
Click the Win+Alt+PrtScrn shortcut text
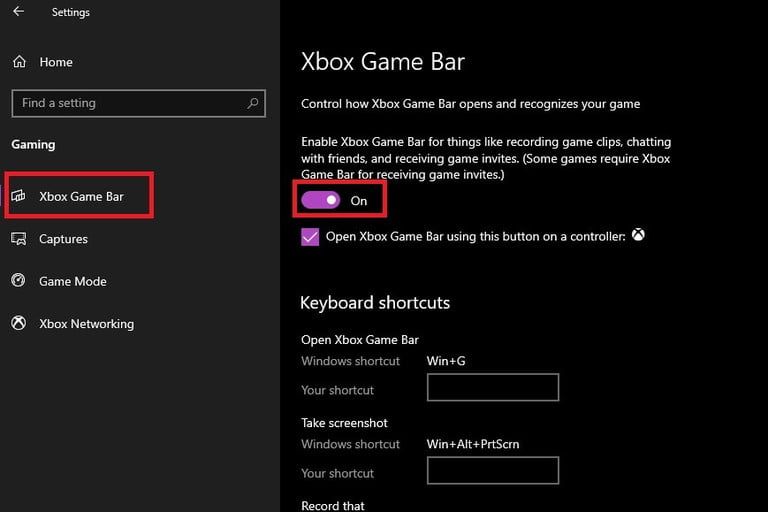point(473,444)
